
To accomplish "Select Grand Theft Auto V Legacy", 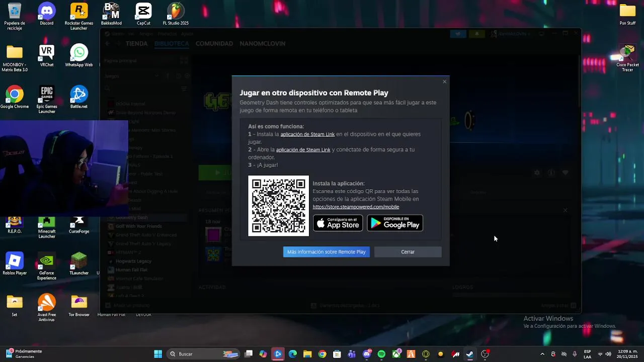I will pos(143,244).
